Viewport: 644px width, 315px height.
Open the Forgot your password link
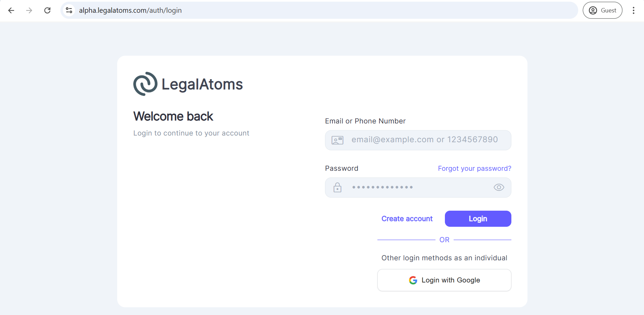point(474,168)
